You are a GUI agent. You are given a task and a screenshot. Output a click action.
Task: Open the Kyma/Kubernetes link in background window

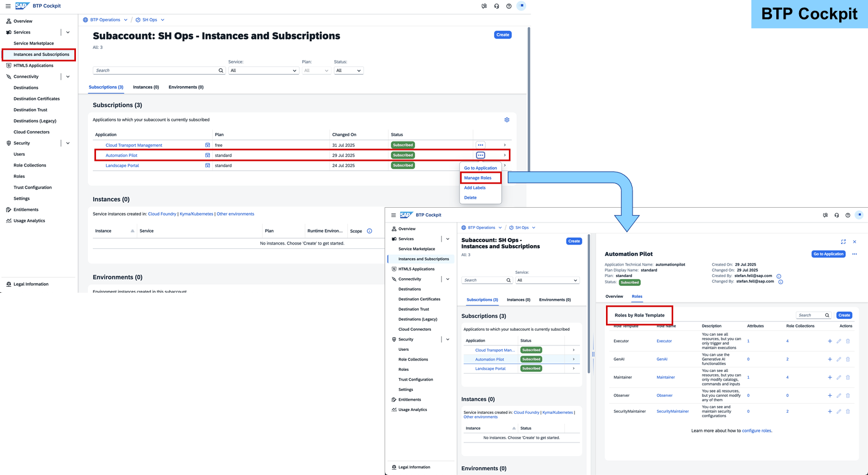[x=196, y=214]
